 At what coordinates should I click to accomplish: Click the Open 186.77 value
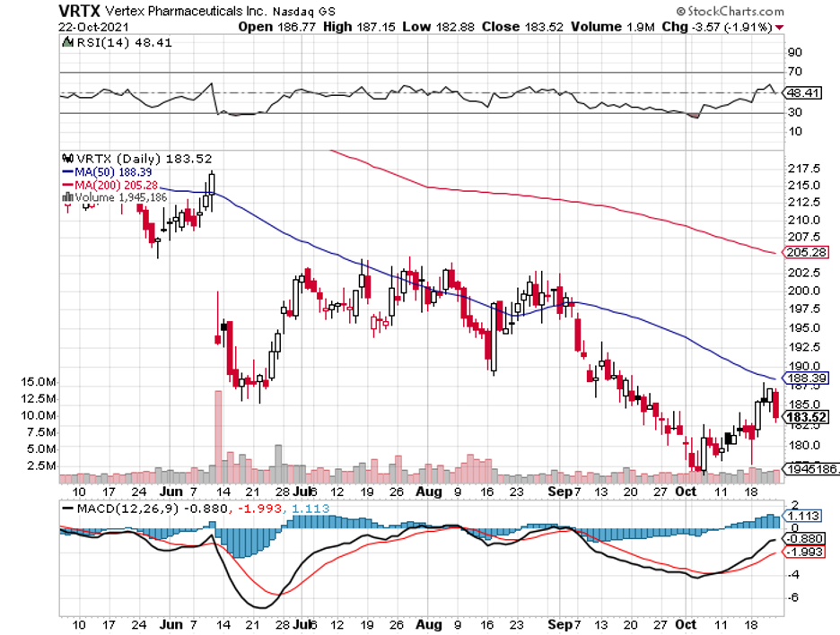277,27
